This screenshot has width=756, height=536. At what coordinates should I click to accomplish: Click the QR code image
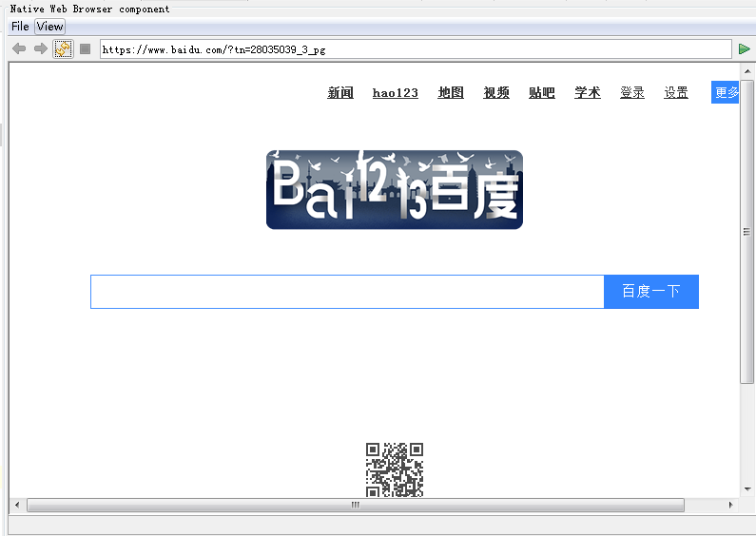pyautogui.click(x=395, y=470)
